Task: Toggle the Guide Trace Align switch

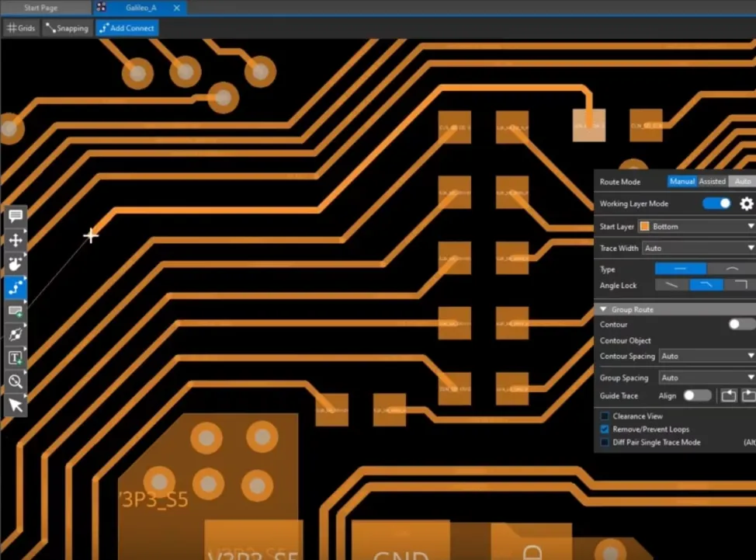Action: (697, 395)
